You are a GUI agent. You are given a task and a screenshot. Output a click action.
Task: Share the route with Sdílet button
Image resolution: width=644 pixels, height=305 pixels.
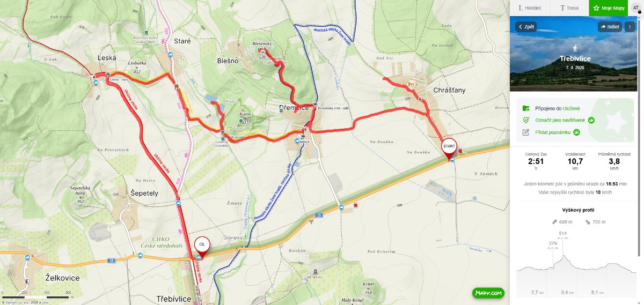(610, 26)
